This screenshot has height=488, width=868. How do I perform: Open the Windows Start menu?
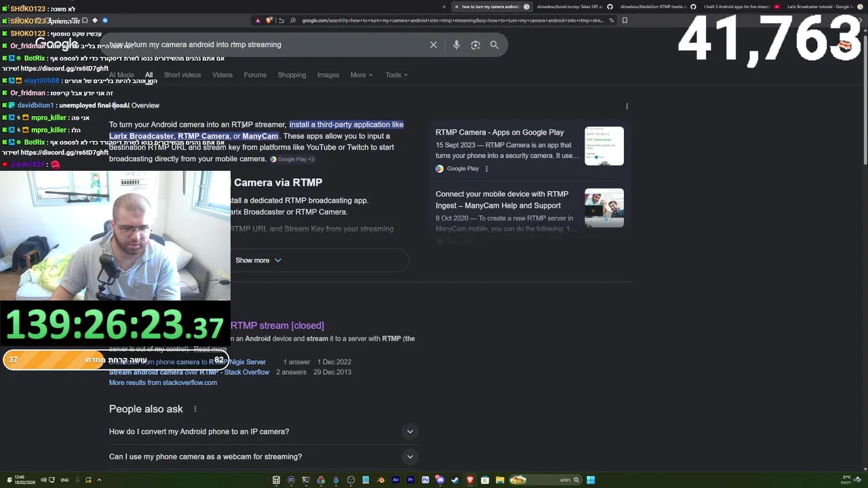click(x=591, y=480)
